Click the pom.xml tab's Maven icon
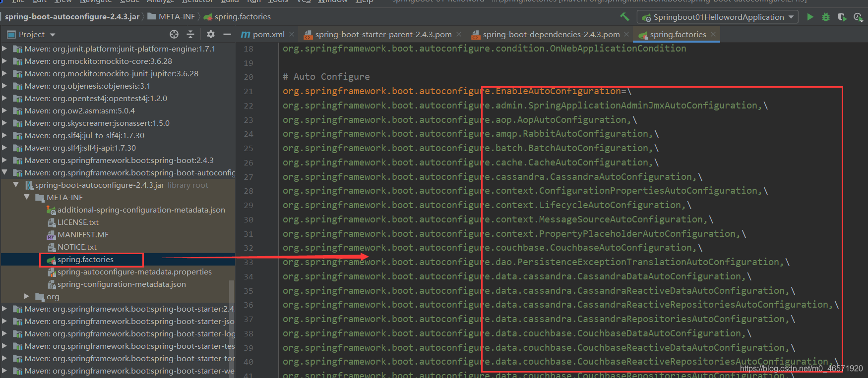Image resolution: width=868 pixels, height=378 pixels. pyautogui.click(x=246, y=34)
